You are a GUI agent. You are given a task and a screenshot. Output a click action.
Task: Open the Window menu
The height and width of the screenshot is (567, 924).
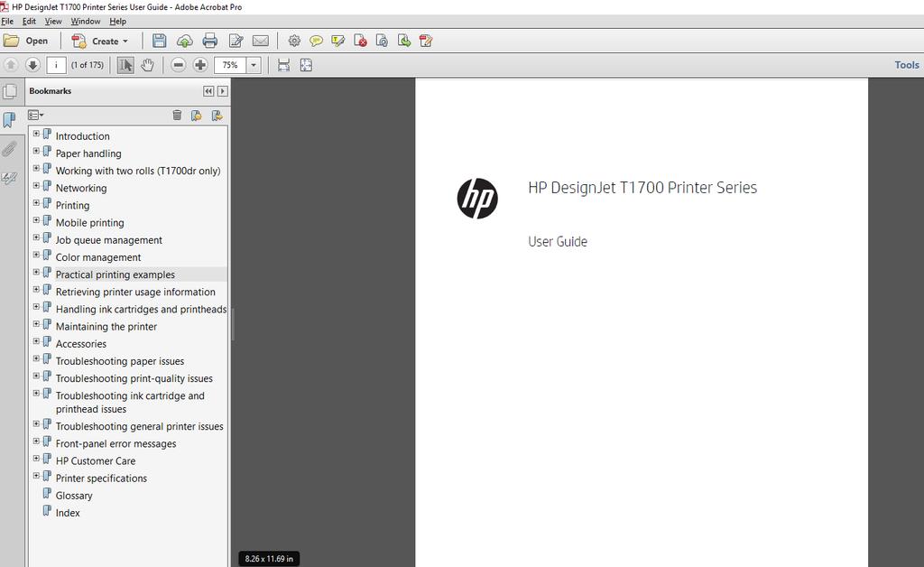click(86, 22)
